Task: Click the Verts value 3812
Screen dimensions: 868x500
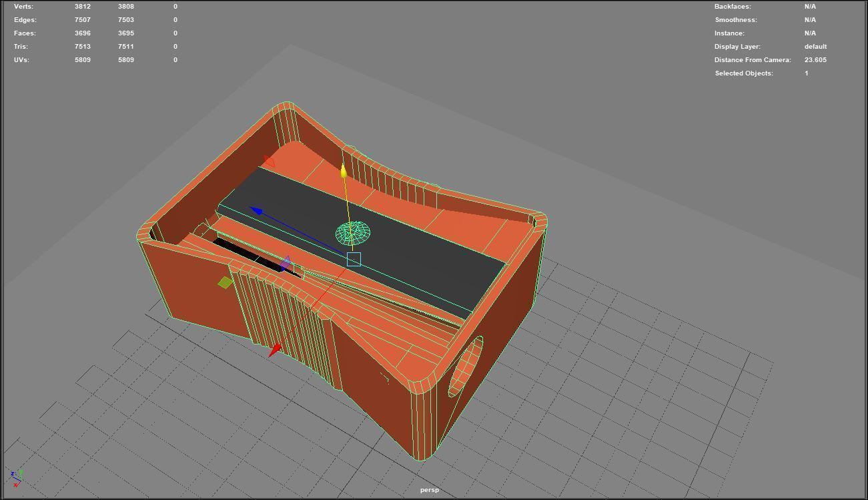Action: tap(83, 6)
